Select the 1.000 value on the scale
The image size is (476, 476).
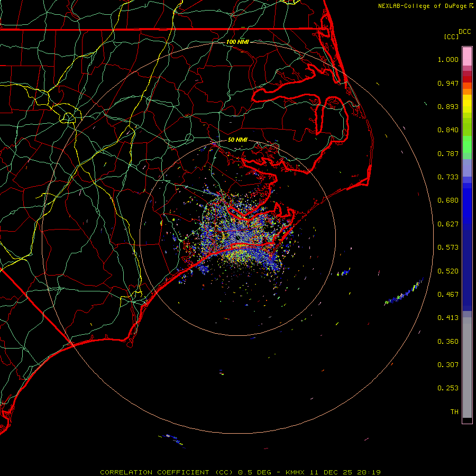pos(448,59)
